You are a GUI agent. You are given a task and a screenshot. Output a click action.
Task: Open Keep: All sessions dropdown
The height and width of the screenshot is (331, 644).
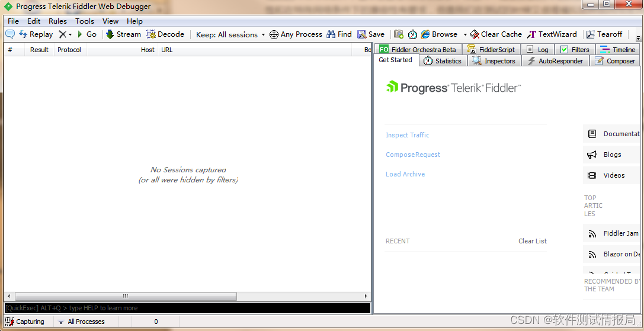pos(230,34)
